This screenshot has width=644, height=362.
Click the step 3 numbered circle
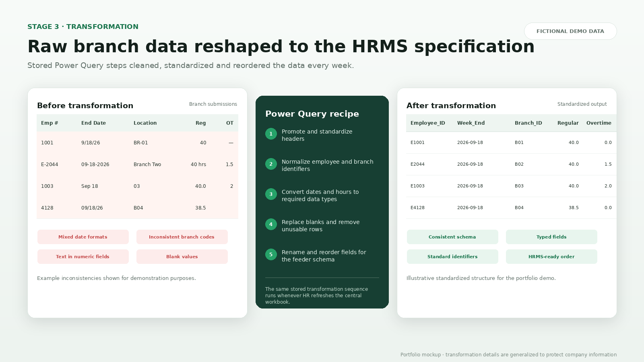[x=271, y=194]
